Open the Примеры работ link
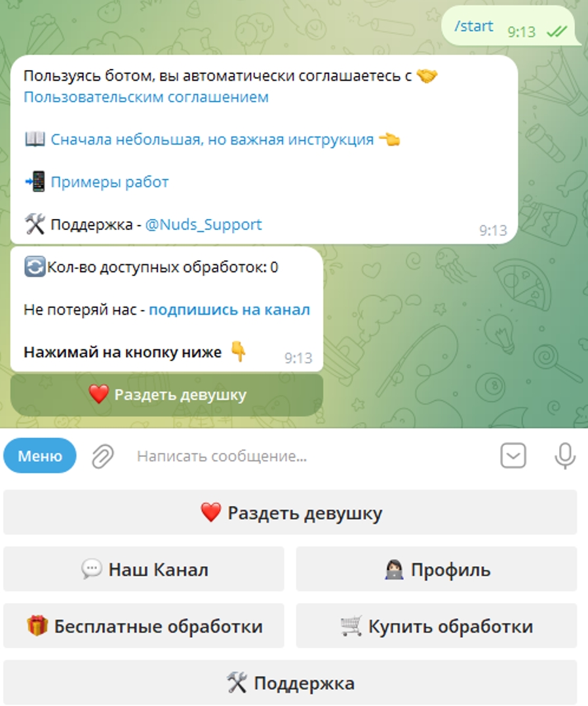Screen dimensions: 588x706 (x=109, y=182)
